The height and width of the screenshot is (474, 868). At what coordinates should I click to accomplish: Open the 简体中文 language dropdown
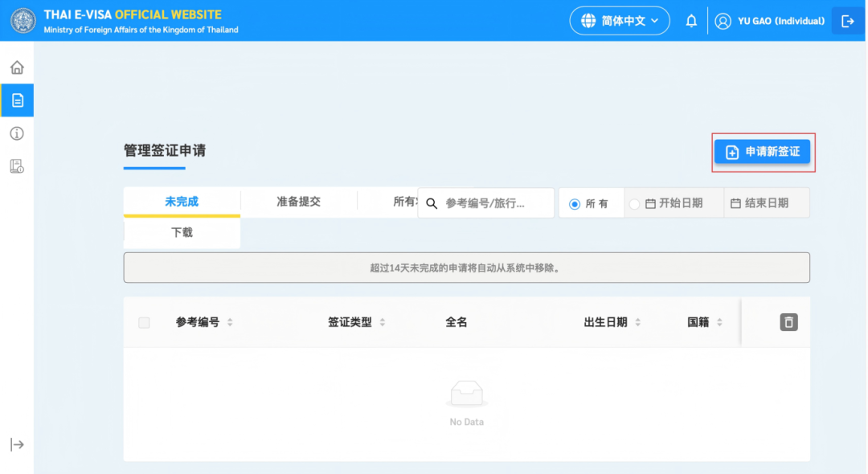[620, 21]
